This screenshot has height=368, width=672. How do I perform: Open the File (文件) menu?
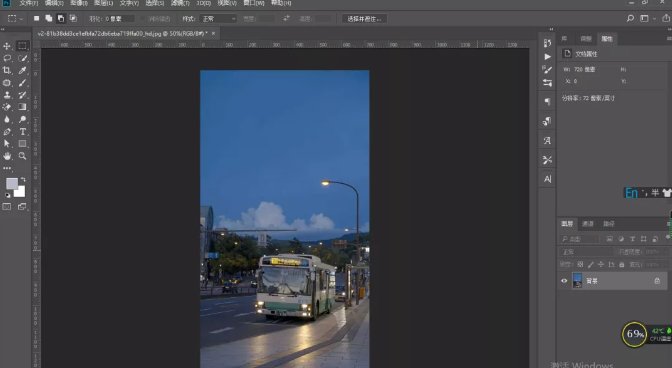[29, 3]
